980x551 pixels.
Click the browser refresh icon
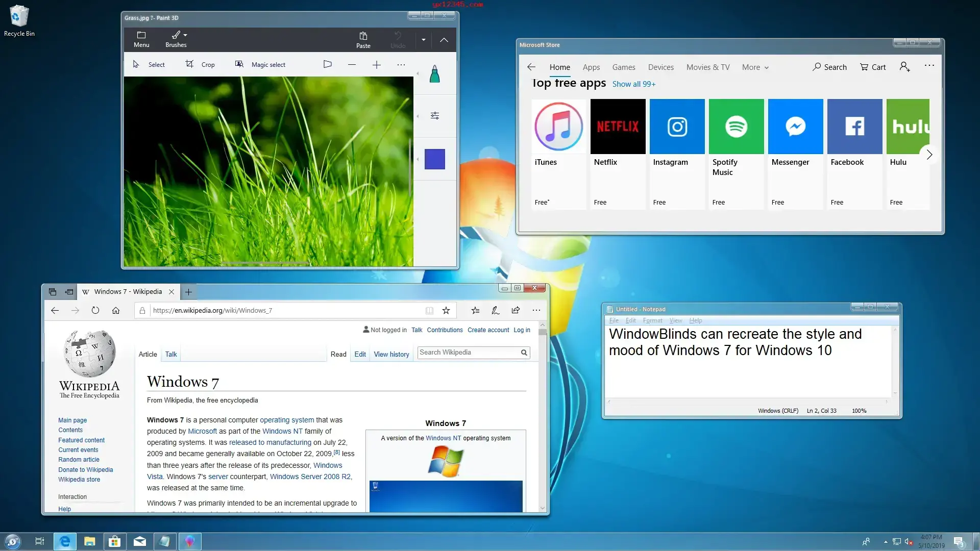(x=95, y=310)
